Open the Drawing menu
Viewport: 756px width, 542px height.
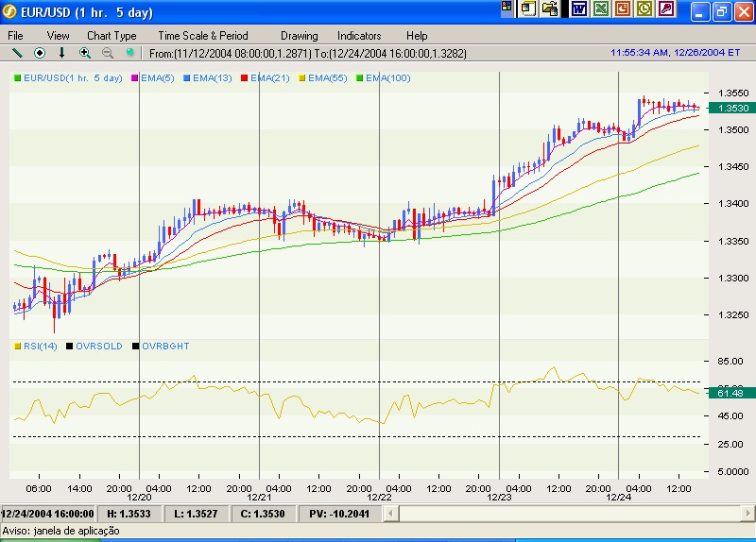(x=299, y=36)
